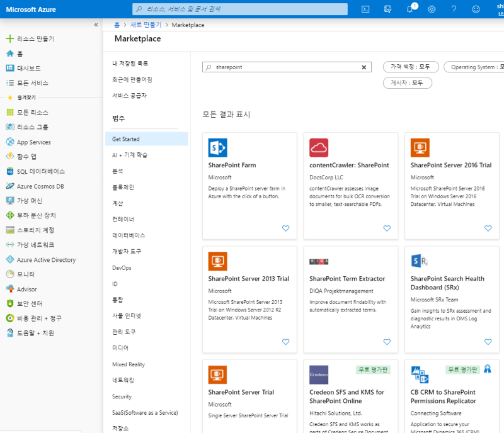Open the 게시자 : 모두 filter

point(407,83)
